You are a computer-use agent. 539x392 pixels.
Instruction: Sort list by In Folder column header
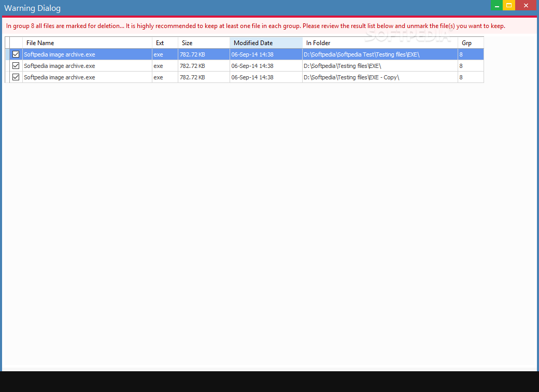point(380,43)
